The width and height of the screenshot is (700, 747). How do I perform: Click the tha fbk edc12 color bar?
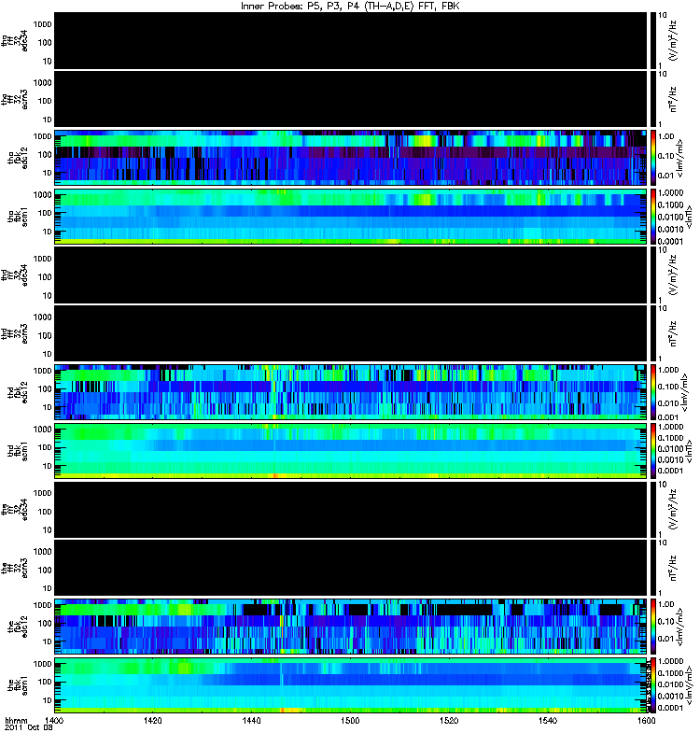(x=653, y=159)
